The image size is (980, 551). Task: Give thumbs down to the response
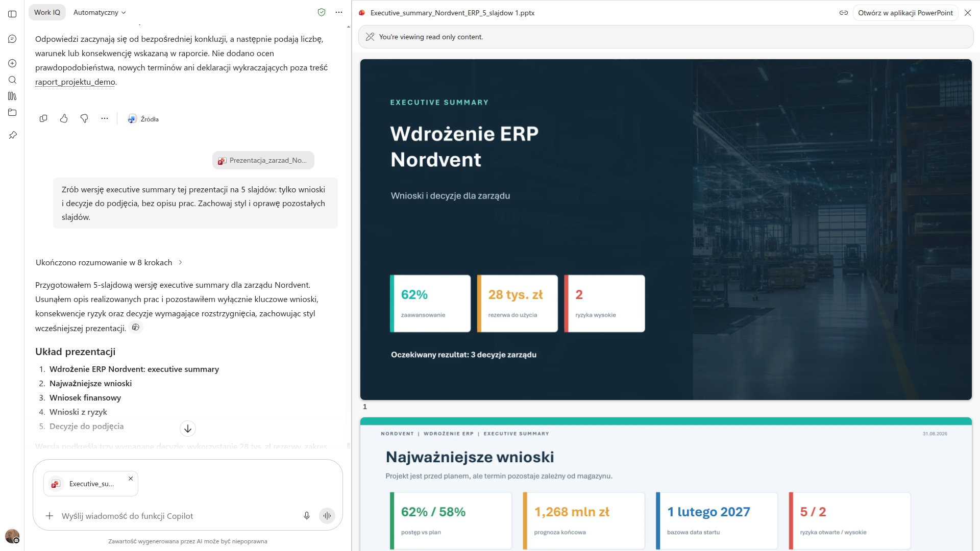pos(84,118)
